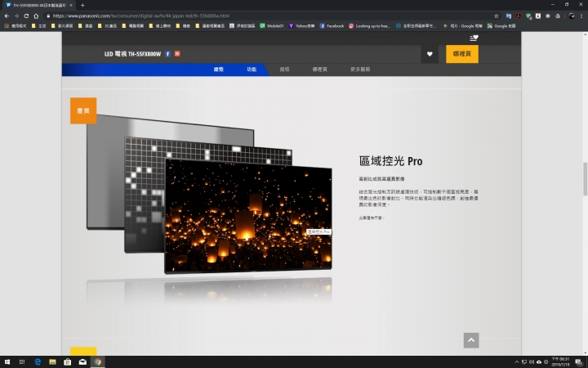The width and height of the screenshot is (588, 368).
Task: Click the green shield extension icon
Action: [528, 16]
